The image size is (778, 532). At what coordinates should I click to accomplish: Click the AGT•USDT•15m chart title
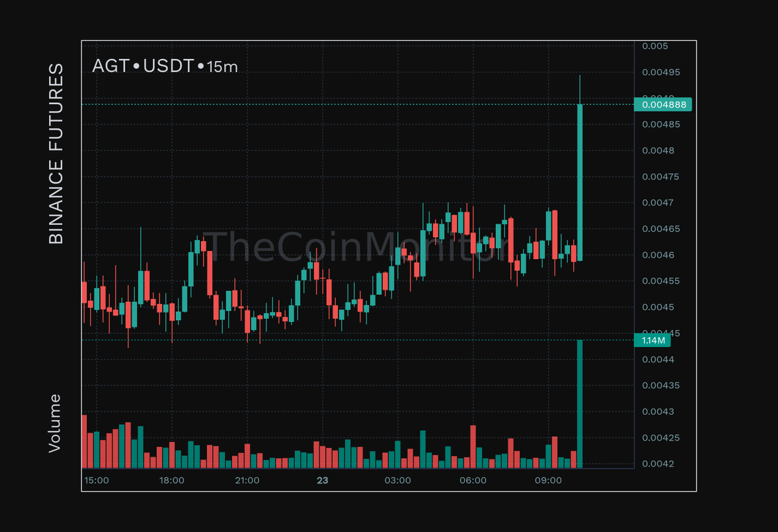point(165,65)
